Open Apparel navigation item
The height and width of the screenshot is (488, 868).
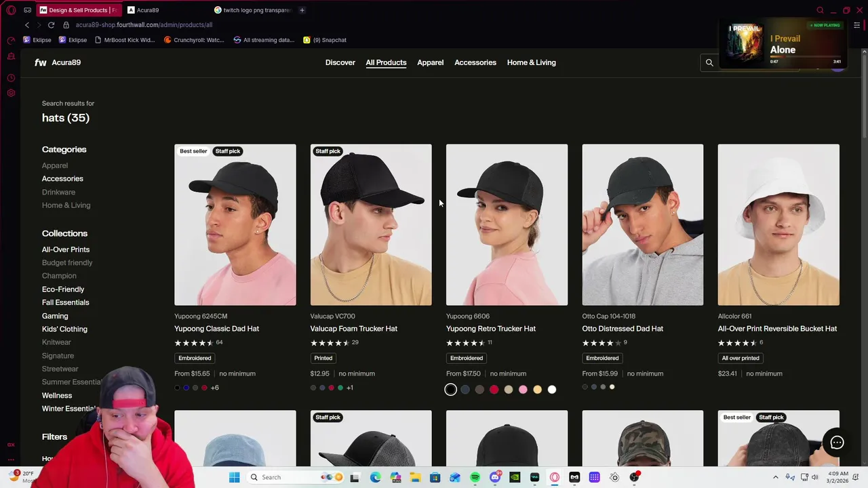click(x=430, y=62)
